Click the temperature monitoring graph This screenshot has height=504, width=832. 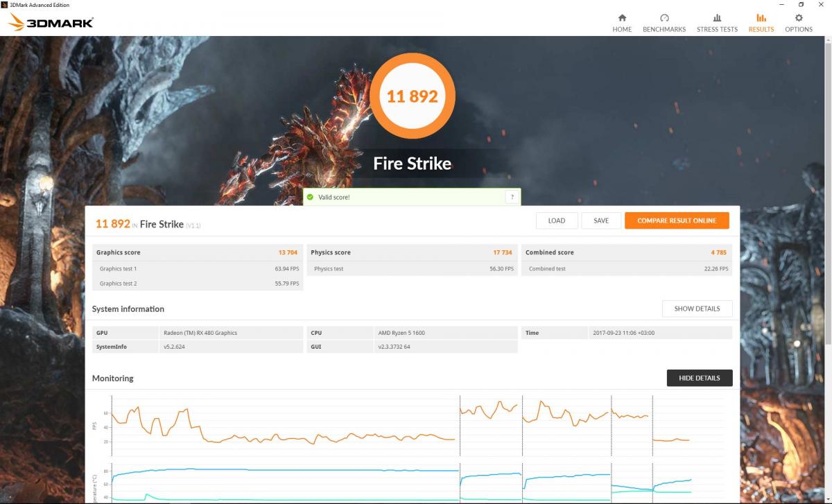click(x=416, y=483)
